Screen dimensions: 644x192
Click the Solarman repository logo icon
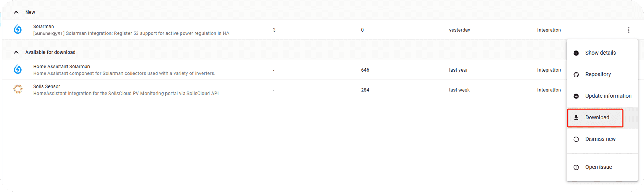click(18, 29)
